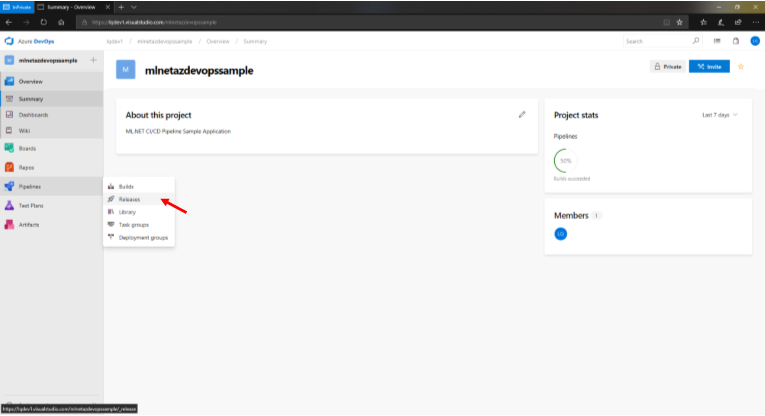Image resolution: width=765 pixels, height=416 pixels.
Task: Edit project description with the pencil icon
Action: tap(522, 115)
